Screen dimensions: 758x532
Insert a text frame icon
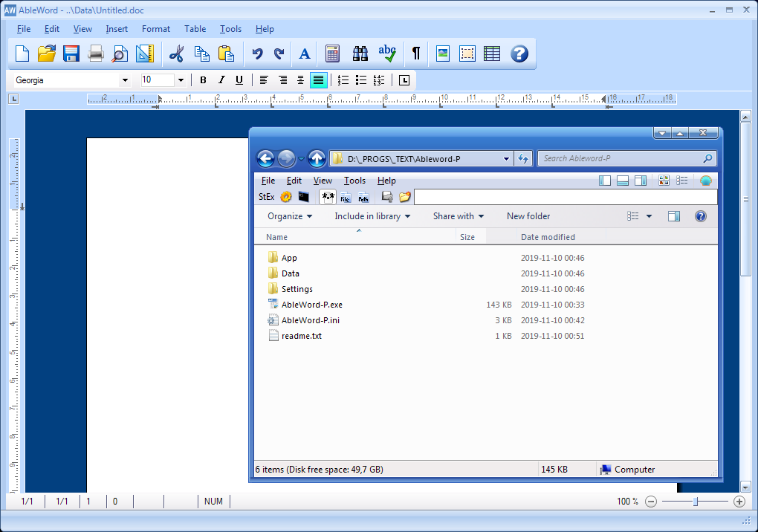point(467,53)
